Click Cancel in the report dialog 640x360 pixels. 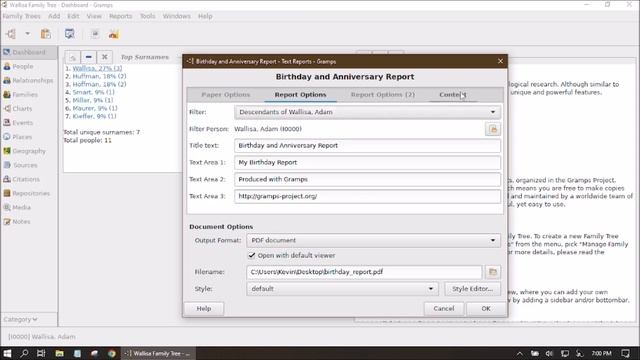coord(444,309)
